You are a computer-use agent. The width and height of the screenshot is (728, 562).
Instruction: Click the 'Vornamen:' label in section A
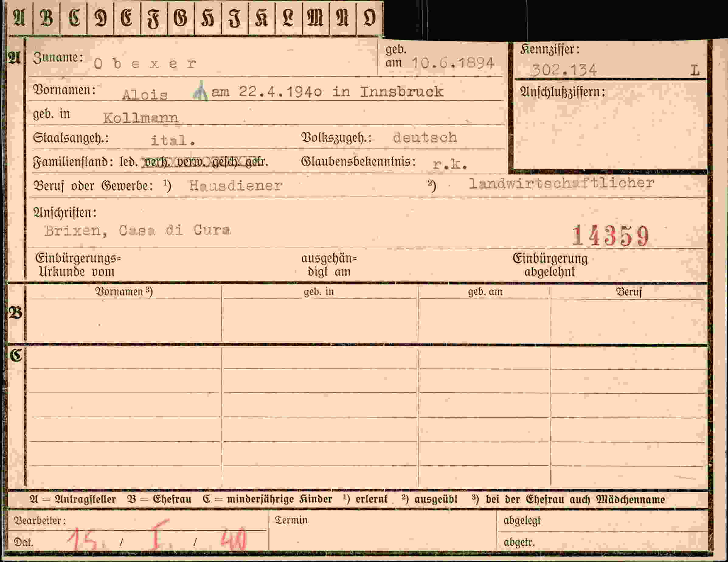click(64, 89)
